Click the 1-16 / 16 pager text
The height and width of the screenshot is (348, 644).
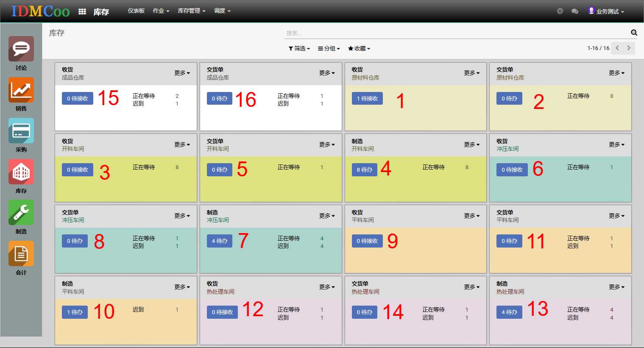(598, 48)
